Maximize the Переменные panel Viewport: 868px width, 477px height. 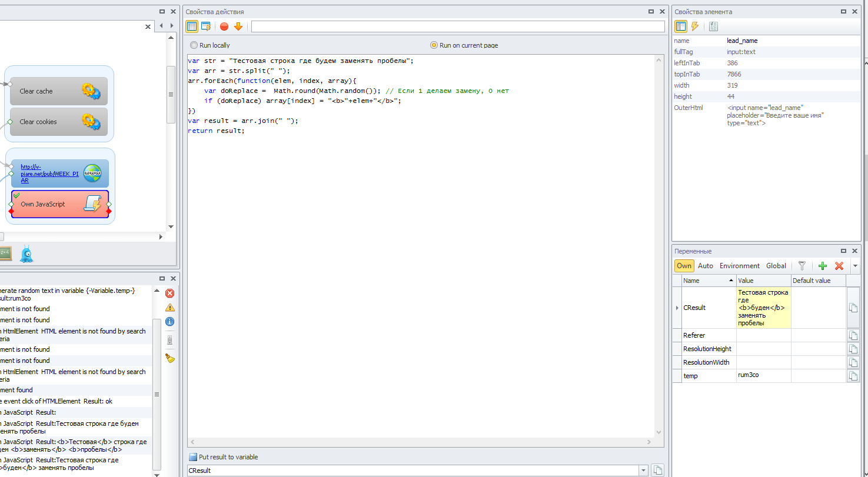tap(843, 251)
